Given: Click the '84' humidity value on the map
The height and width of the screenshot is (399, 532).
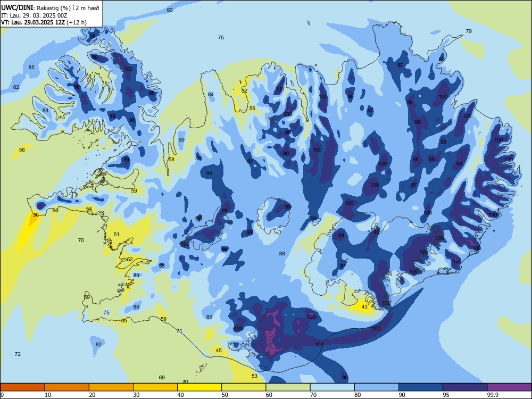Looking at the screenshot, I should click(211, 94).
